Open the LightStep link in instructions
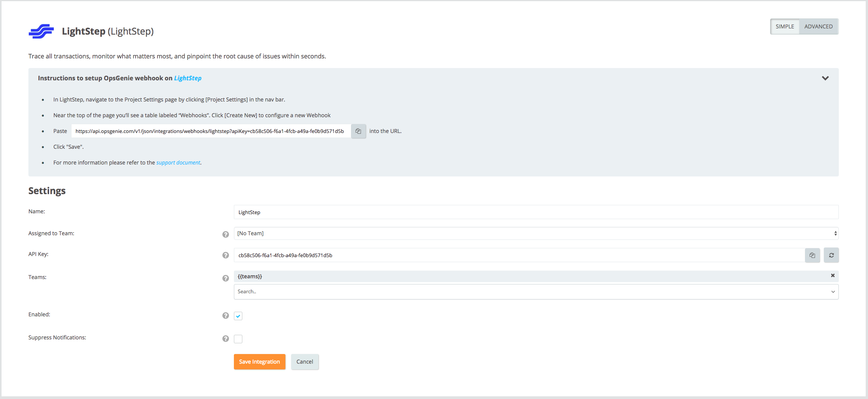This screenshot has width=868, height=399. point(188,78)
